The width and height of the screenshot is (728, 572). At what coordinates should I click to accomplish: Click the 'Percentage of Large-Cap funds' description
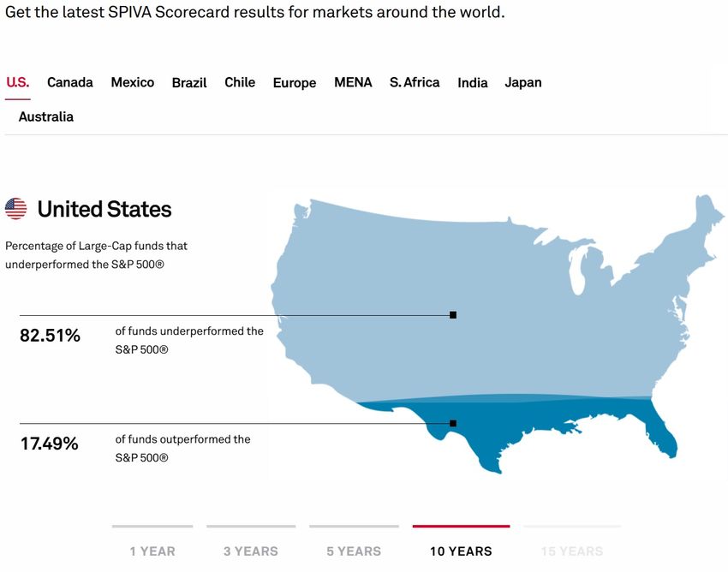pos(97,255)
